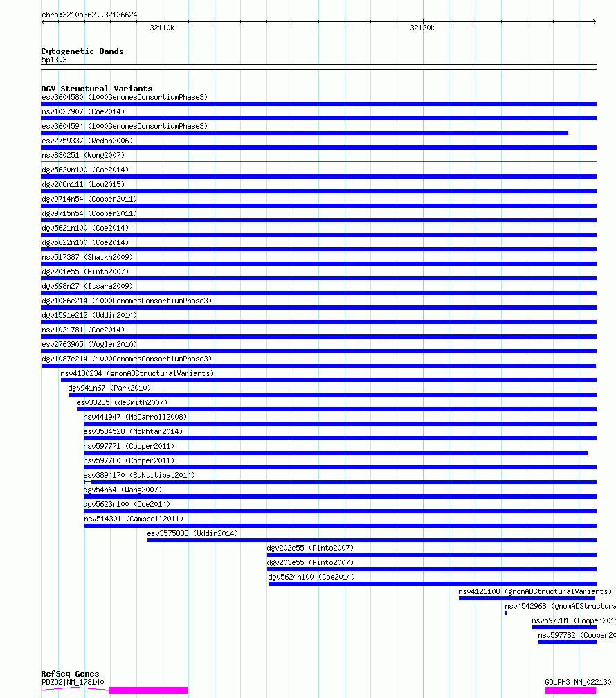616x698 pixels.
Task: Click esv3894170 (Suktitipat2014) label
Action: 139,476
